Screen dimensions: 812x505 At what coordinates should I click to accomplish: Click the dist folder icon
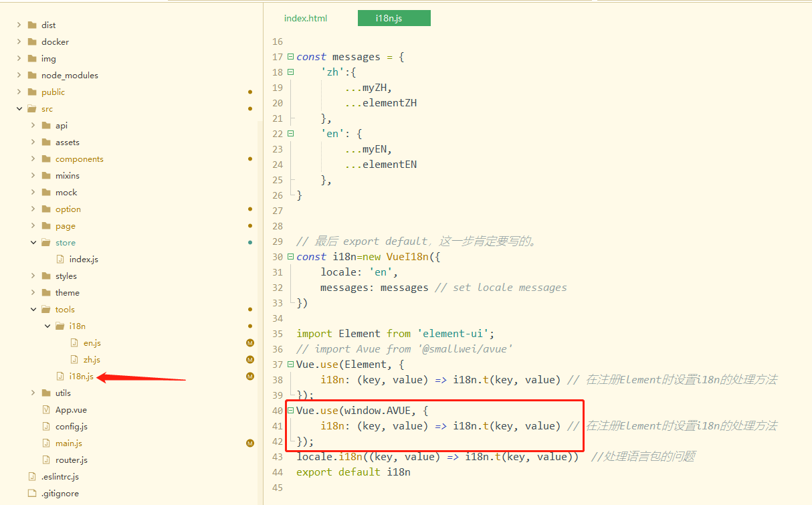32,25
